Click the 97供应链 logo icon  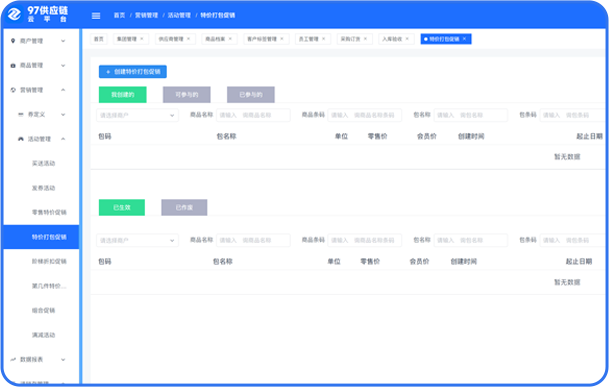(x=14, y=14)
